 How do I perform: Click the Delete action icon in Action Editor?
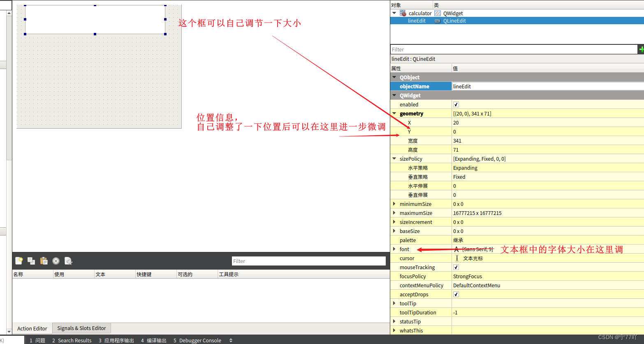[x=56, y=261]
